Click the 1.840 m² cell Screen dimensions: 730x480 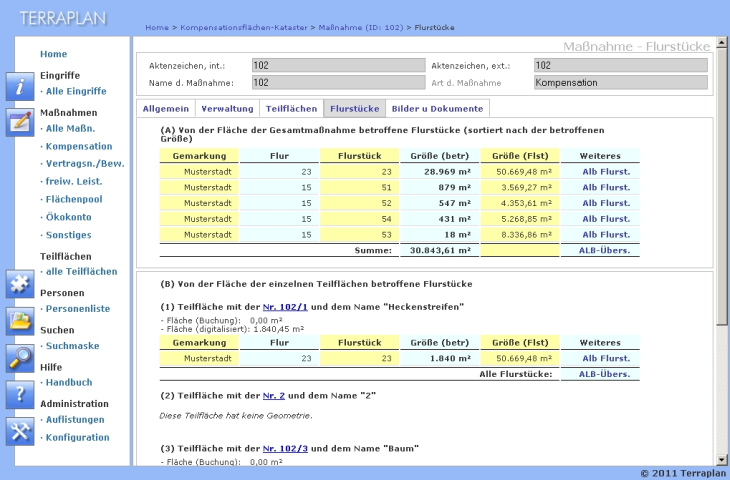(x=440, y=358)
